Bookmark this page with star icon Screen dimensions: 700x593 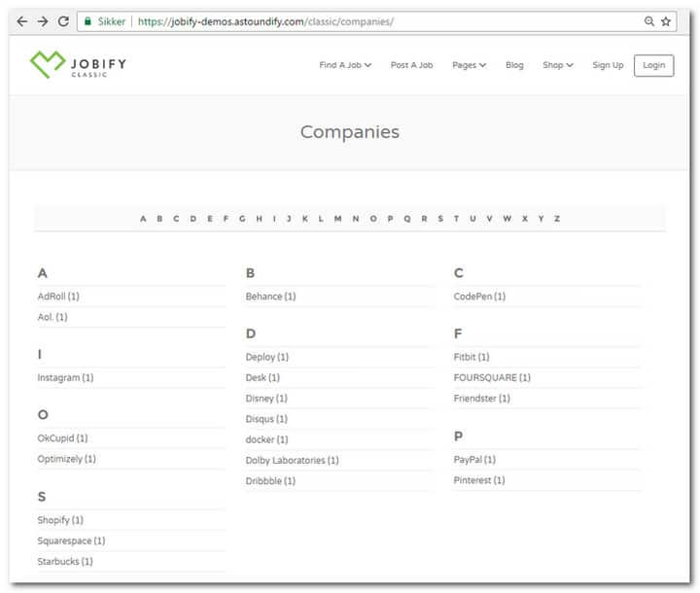click(666, 20)
